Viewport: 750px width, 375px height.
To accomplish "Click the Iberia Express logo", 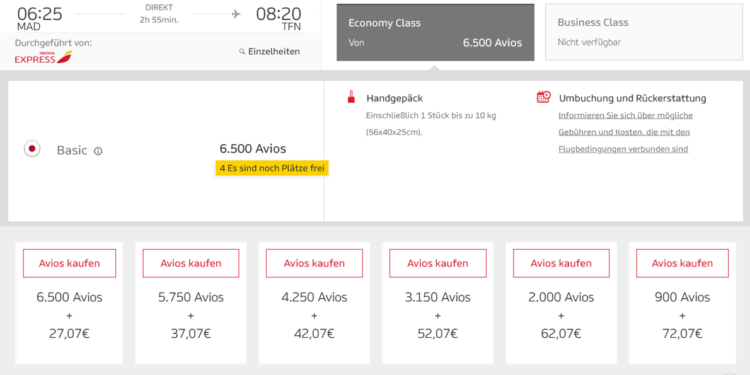I will click(44, 57).
